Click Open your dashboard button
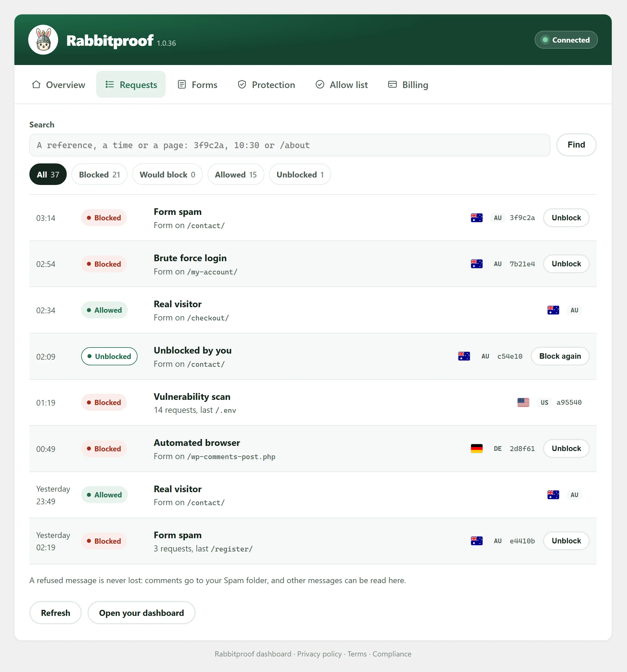This screenshot has width=627, height=672. (x=141, y=613)
